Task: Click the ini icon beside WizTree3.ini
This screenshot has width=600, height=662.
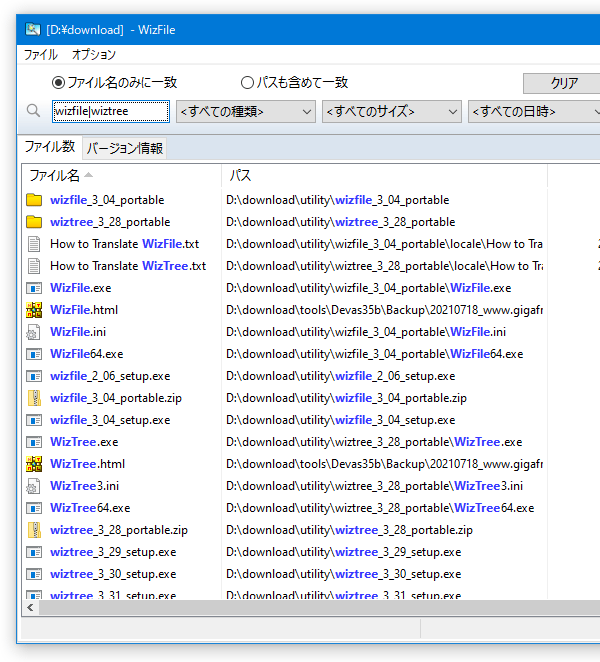Action: [34, 486]
